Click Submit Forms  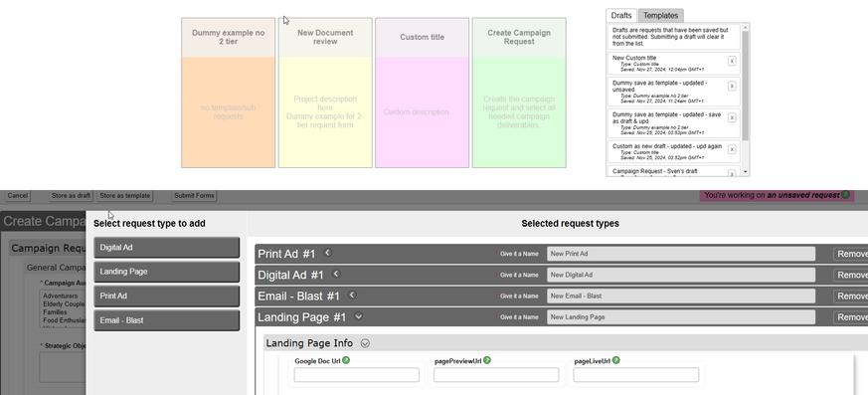(194, 196)
